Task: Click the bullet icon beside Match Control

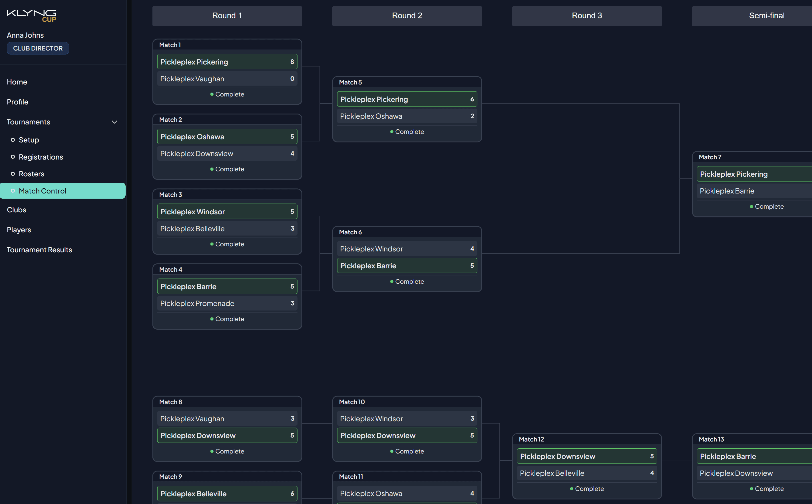Action: click(13, 191)
